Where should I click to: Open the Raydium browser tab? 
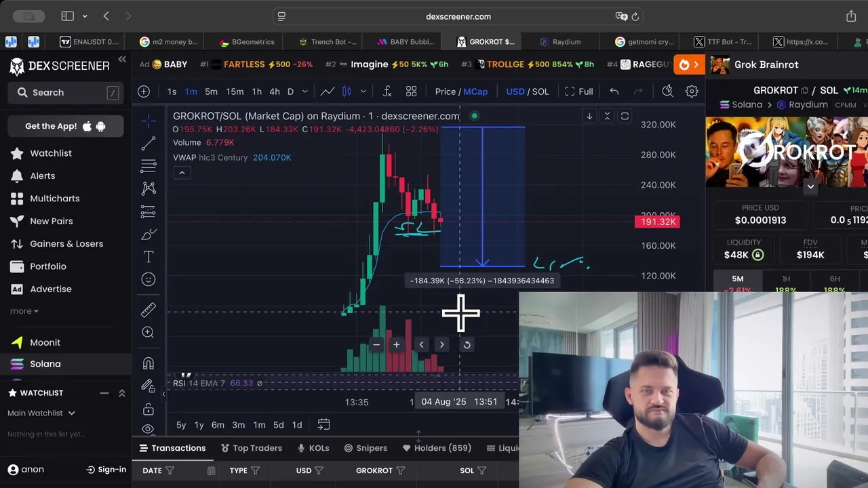point(560,42)
